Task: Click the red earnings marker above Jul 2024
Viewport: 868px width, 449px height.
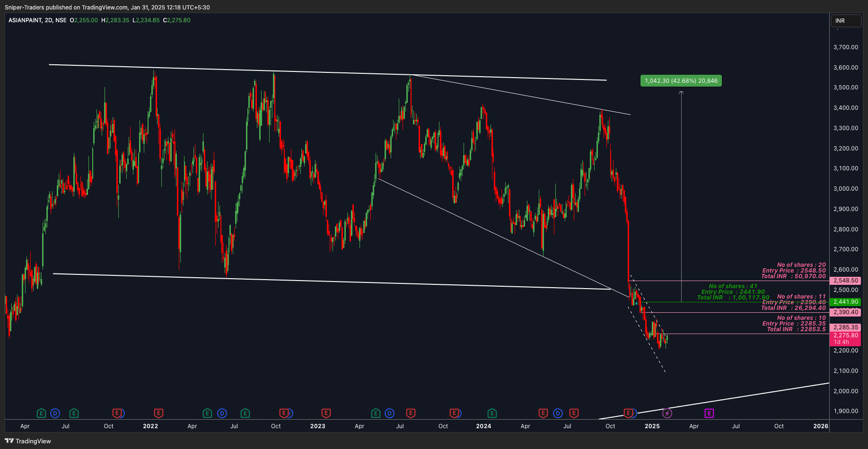Action: click(574, 413)
